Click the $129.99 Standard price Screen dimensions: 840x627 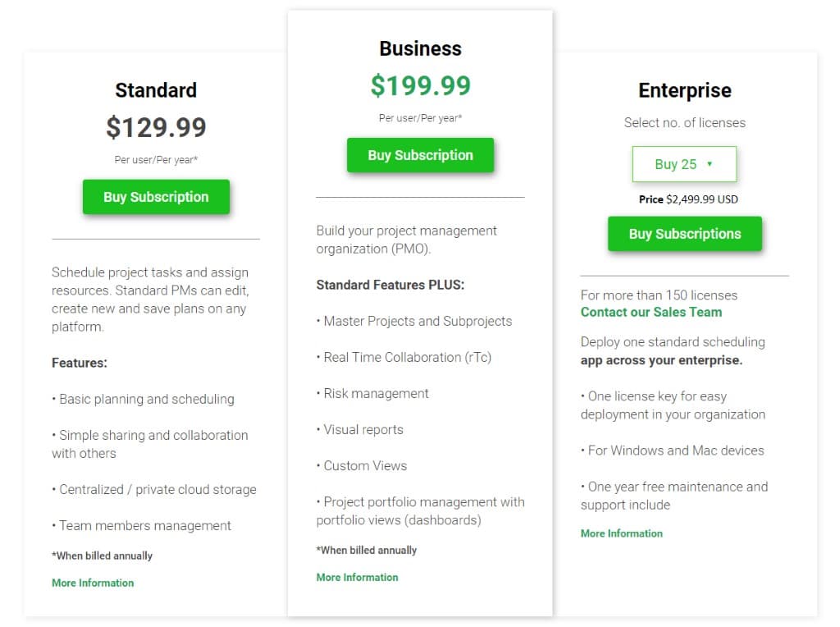[156, 128]
